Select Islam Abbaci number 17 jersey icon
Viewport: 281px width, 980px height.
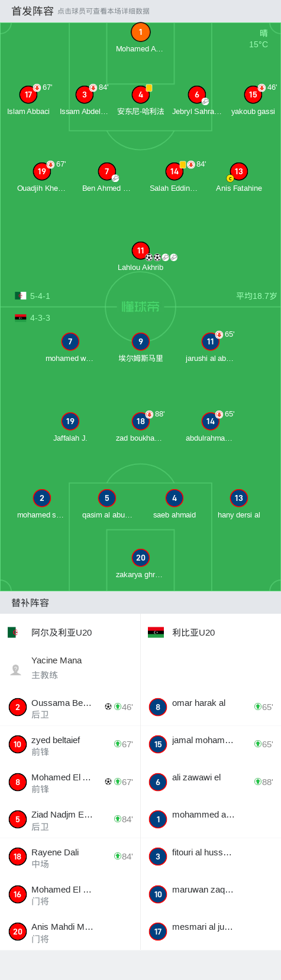click(28, 95)
